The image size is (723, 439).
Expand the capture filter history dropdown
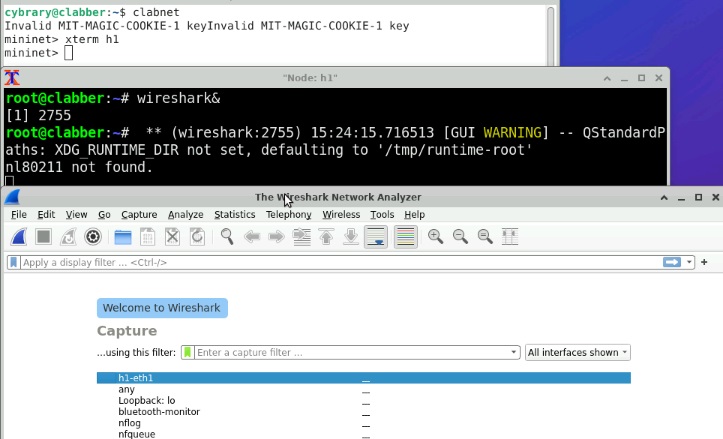pos(514,352)
